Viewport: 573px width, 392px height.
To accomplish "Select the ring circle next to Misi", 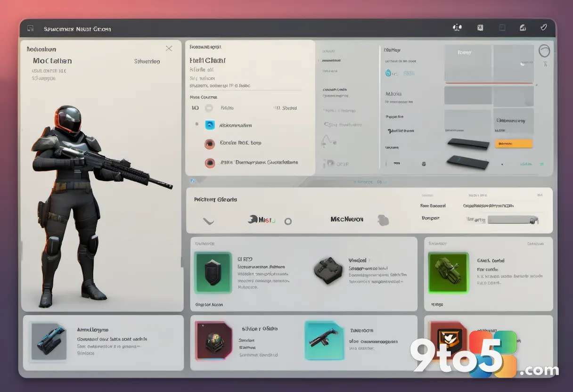I will click(x=288, y=221).
